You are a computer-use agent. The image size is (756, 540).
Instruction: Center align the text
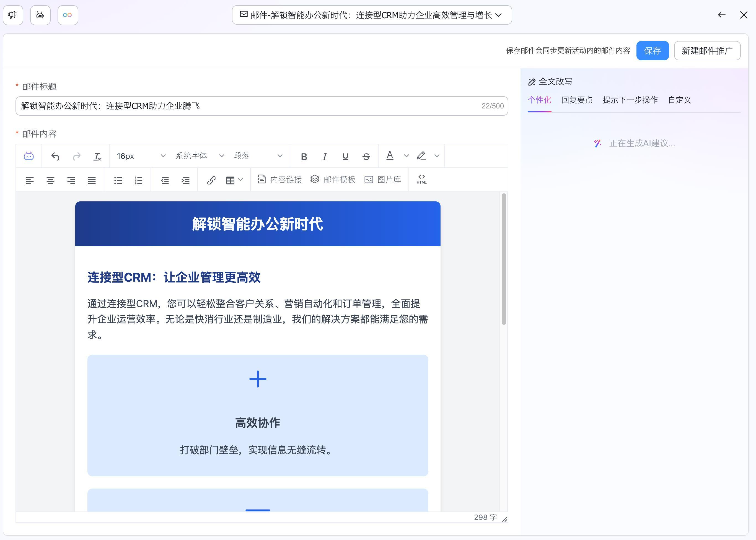[x=50, y=180]
